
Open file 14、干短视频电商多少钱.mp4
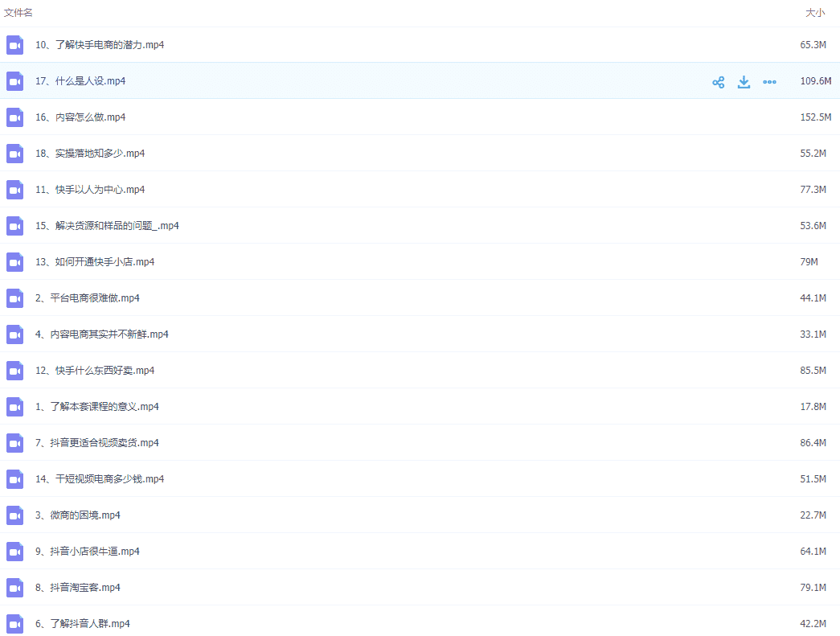tap(100, 479)
